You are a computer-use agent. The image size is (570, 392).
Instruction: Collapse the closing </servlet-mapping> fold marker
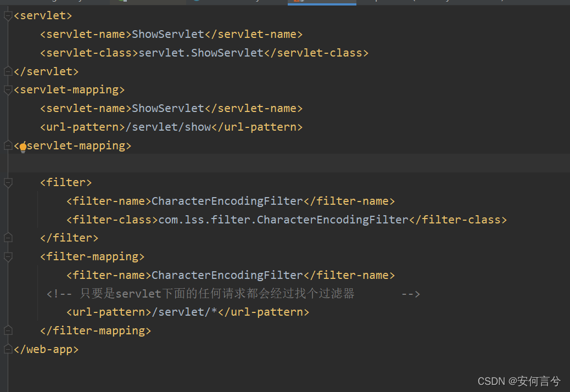[8, 145]
